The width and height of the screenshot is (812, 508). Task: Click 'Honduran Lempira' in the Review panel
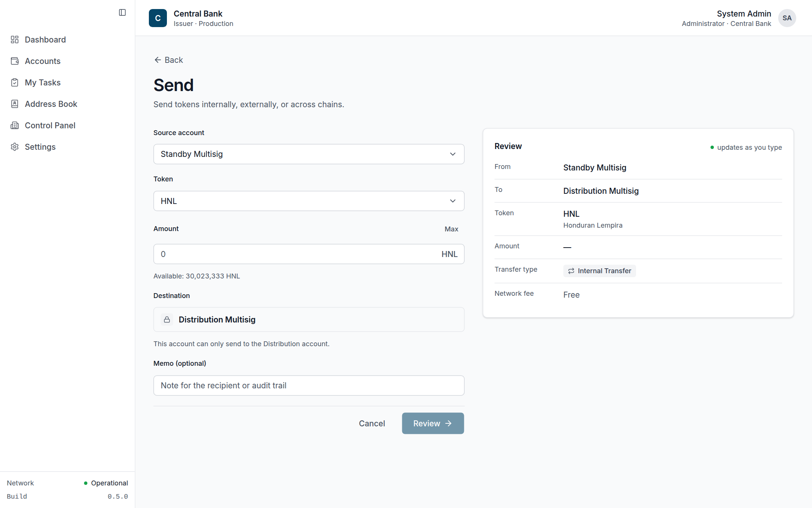[592, 225]
